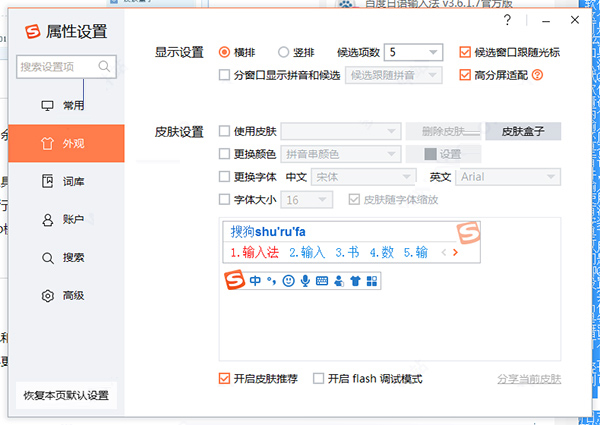
Task: Toggle 开启皮肤推荐 checkbox
Action: click(x=224, y=379)
